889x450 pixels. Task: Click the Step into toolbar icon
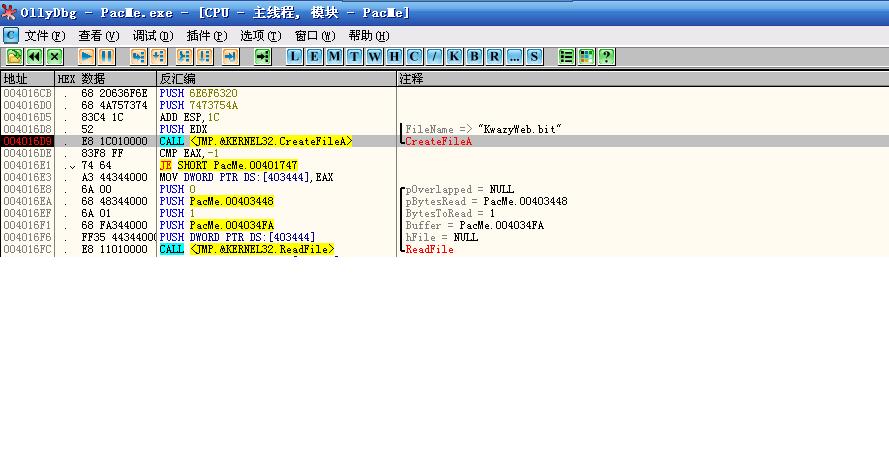click(138, 56)
